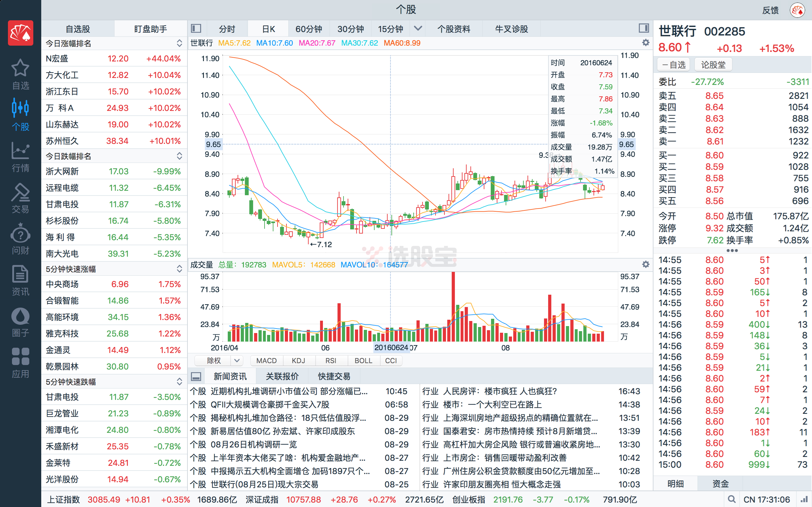Click the 论股堂 button

tap(713, 64)
